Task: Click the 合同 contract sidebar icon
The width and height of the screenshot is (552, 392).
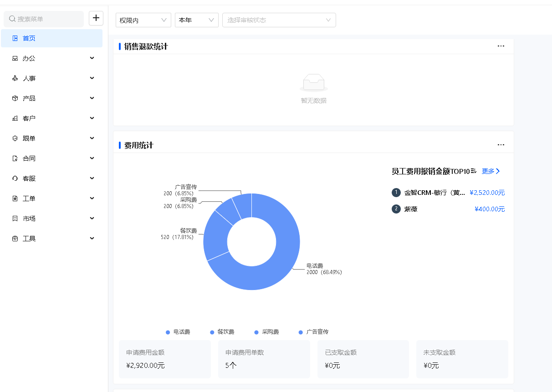Action: tap(15, 158)
